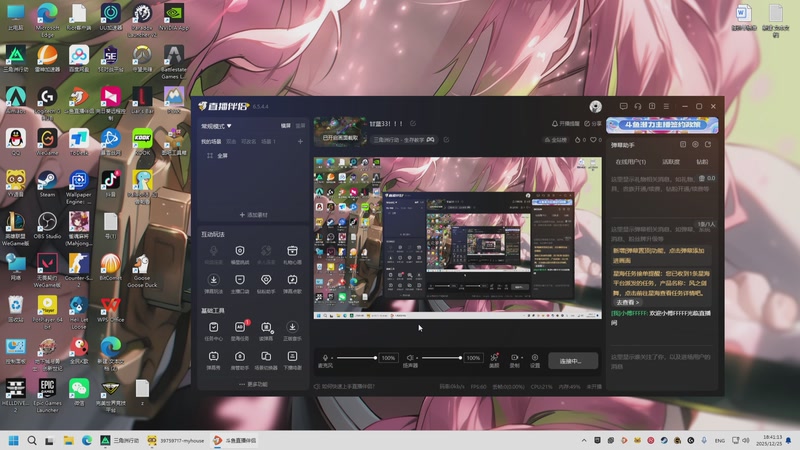Switch to 活跃度 tab
This screenshot has width=800, height=450.
click(x=671, y=162)
